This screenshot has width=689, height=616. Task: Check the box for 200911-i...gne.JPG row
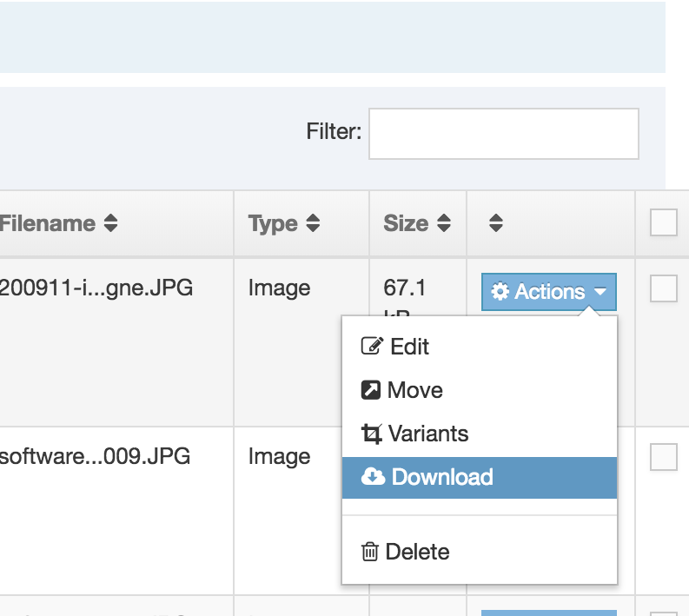(x=663, y=288)
